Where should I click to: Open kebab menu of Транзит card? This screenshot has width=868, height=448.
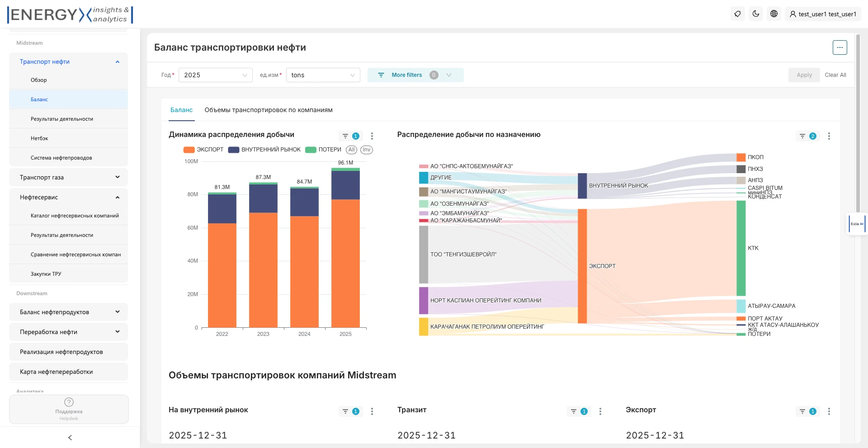[600, 411]
